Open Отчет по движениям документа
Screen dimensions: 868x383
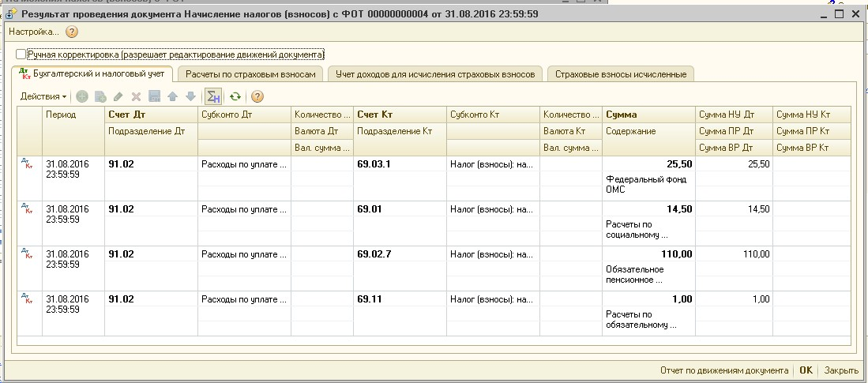pyautogui.click(x=723, y=370)
